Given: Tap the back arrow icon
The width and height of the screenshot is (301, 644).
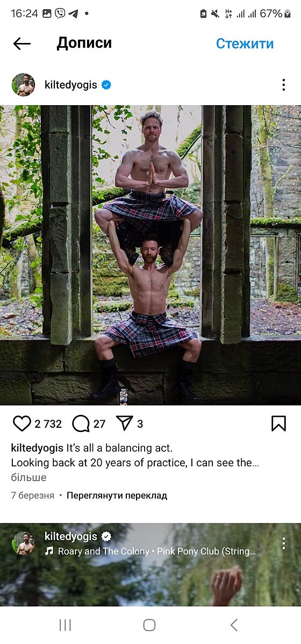Looking at the screenshot, I should coord(22,43).
